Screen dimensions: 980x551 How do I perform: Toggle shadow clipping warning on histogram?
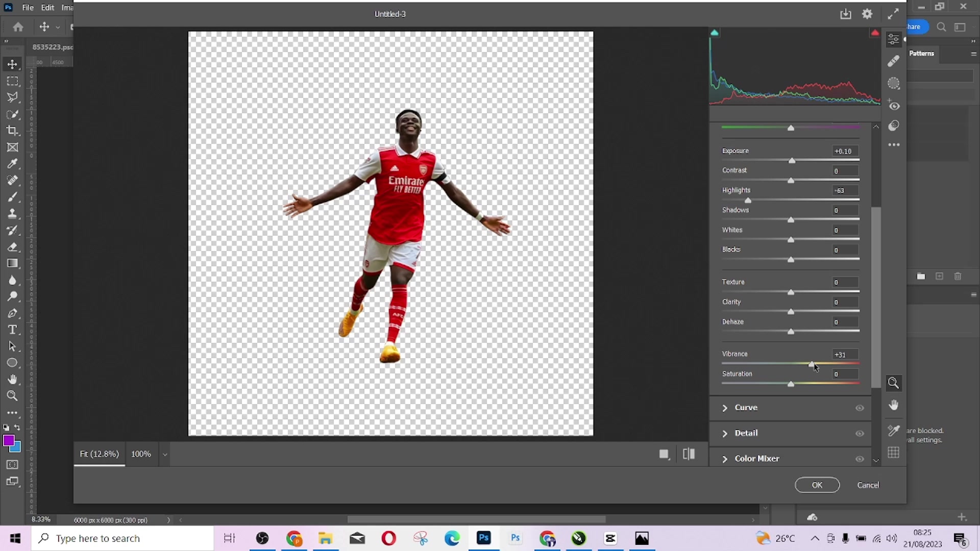point(715,33)
